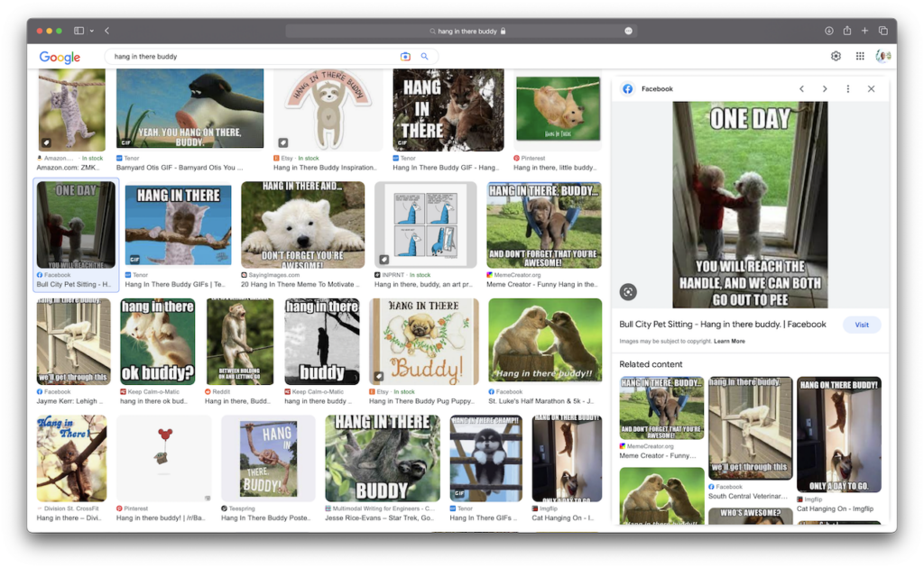Open Google quick settings gear
Image resolution: width=924 pixels, height=568 pixels.
tap(836, 57)
